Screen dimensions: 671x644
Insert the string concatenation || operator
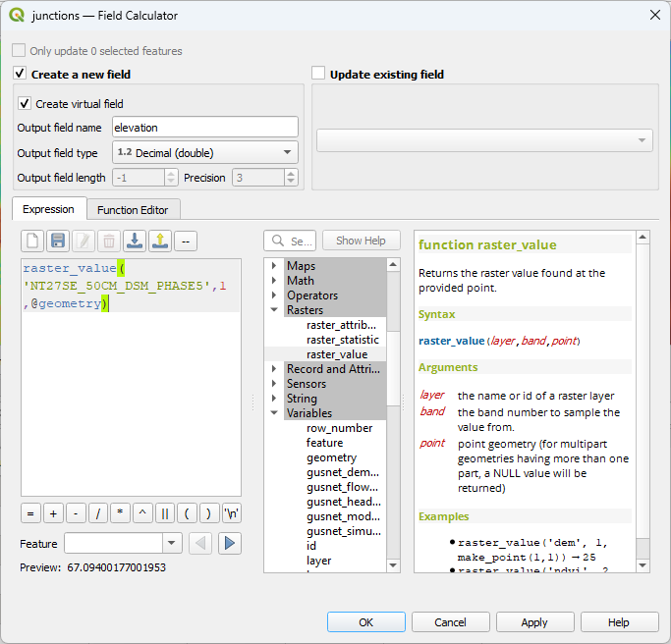click(x=165, y=512)
